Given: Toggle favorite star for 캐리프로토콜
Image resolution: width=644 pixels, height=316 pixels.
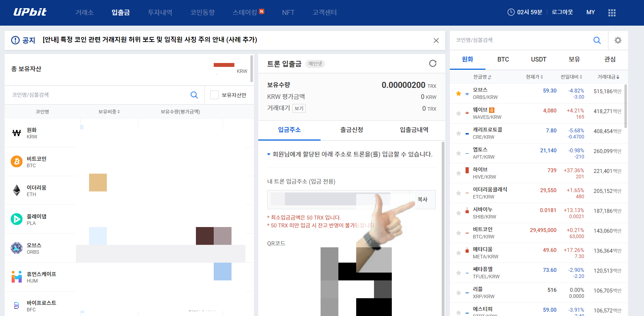Looking at the screenshot, I should pyautogui.click(x=458, y=133).
